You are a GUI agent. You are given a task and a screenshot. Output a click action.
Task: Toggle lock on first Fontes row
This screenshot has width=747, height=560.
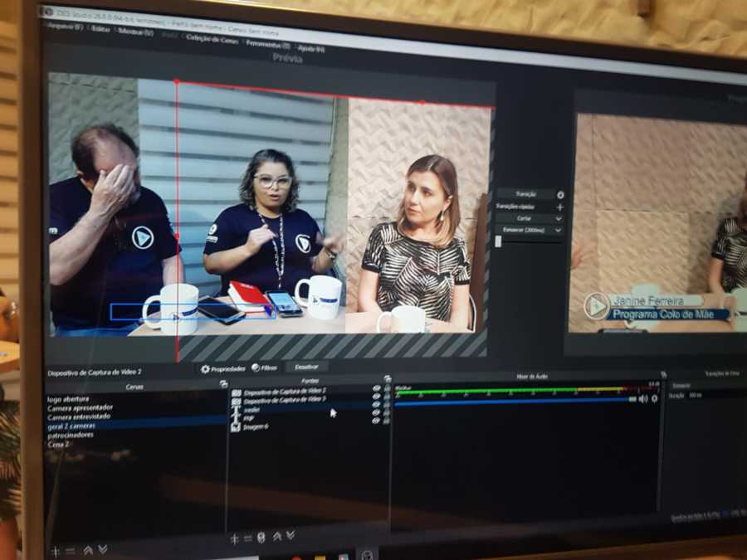click(387, 388)
